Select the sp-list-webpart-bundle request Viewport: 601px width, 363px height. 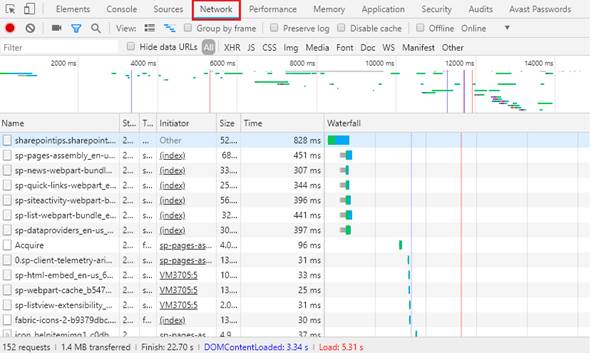pyautogui.click(x=65, y=215)
